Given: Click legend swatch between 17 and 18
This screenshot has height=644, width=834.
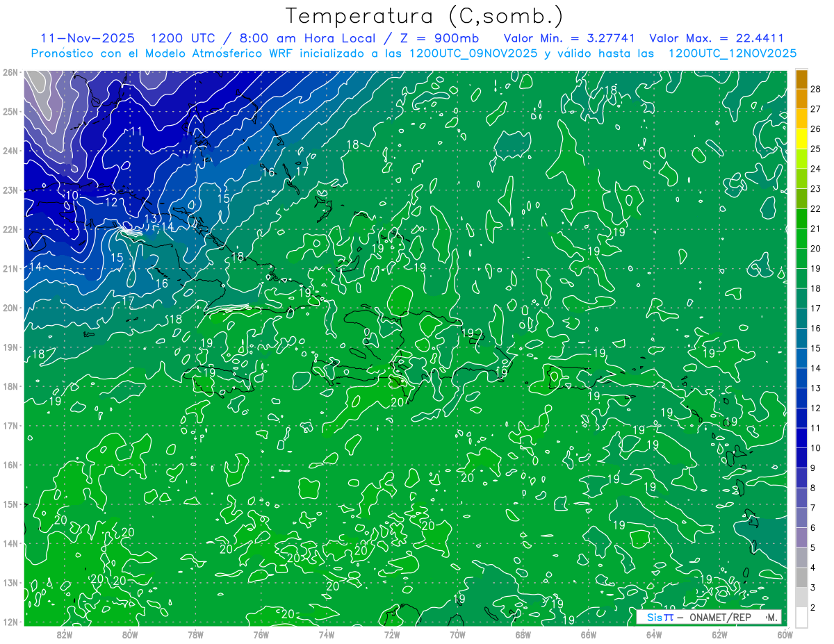Looking at the screenshot, I should pyautogui.click(x=802, y=297).
